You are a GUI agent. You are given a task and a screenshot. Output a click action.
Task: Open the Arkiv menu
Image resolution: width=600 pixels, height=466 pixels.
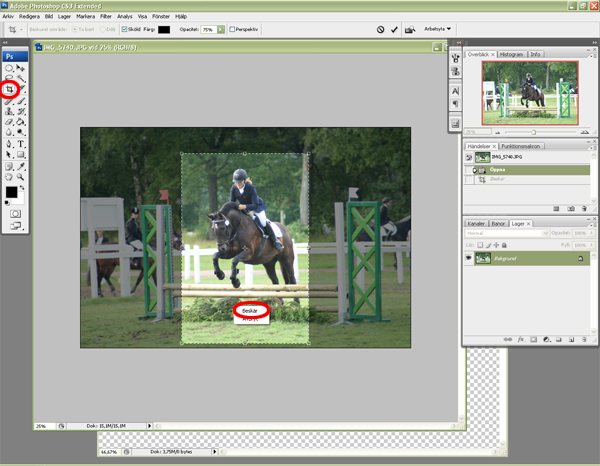coord(8,16)
